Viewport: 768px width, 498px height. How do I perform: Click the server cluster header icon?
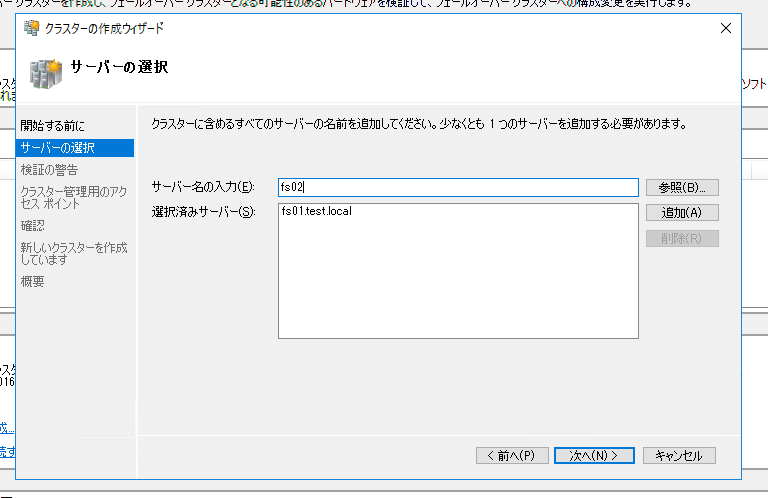click(x=46, y=73)
